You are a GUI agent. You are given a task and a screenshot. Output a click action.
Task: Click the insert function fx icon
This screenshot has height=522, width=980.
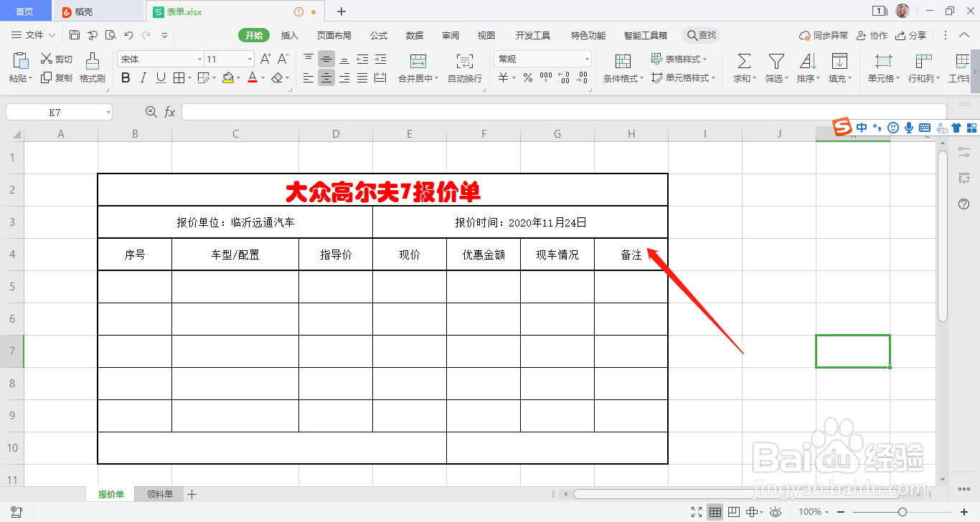[170, 112]
